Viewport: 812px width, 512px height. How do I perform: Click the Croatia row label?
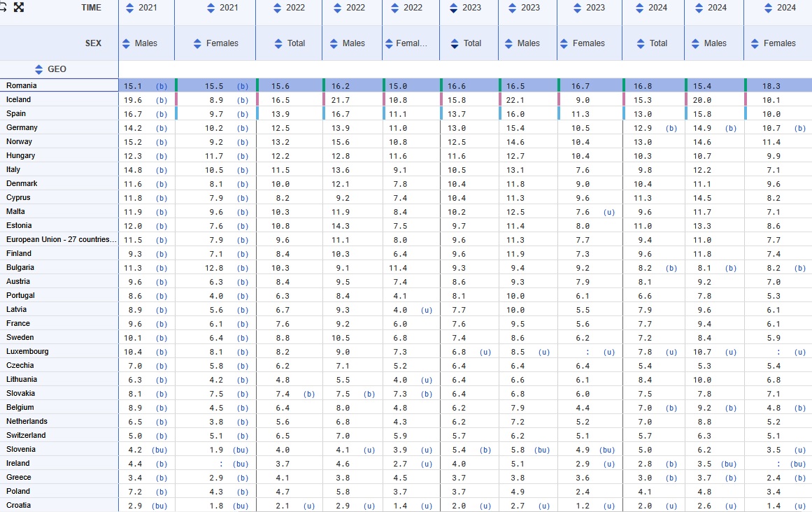tap(19, 505)
